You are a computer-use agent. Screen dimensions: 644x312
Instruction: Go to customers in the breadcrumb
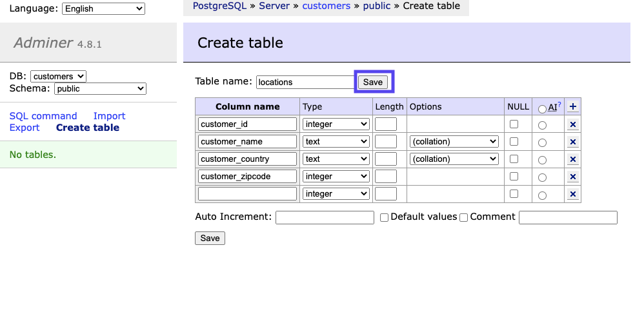point(326,6)
